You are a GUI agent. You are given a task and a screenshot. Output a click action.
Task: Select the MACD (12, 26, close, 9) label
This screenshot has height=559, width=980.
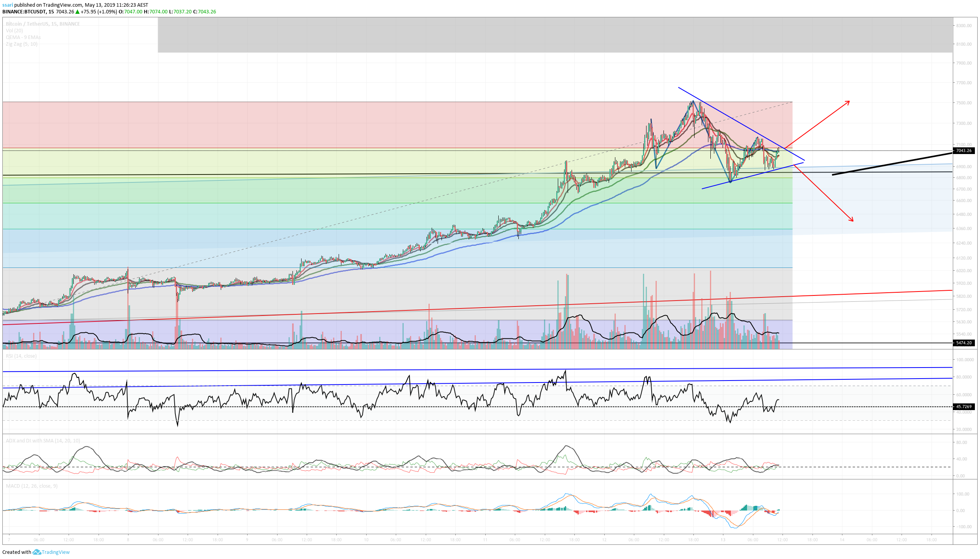32,486
